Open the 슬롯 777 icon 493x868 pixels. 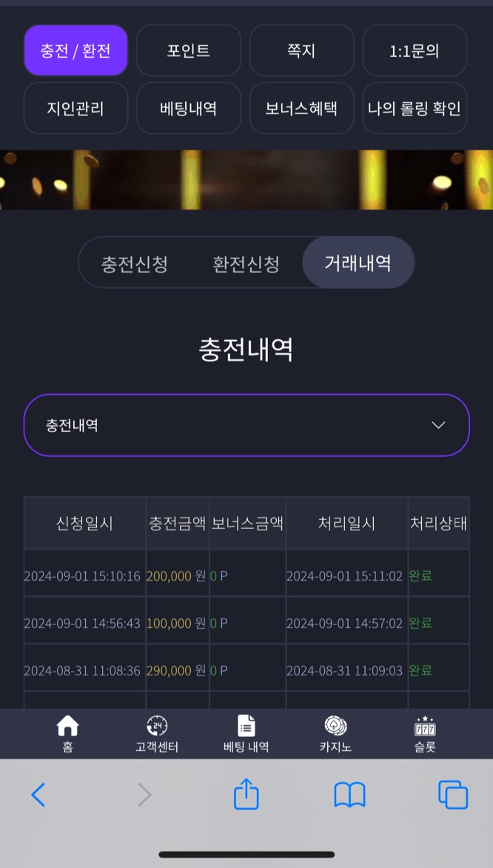pyautogui.click(x=425, y=726)
